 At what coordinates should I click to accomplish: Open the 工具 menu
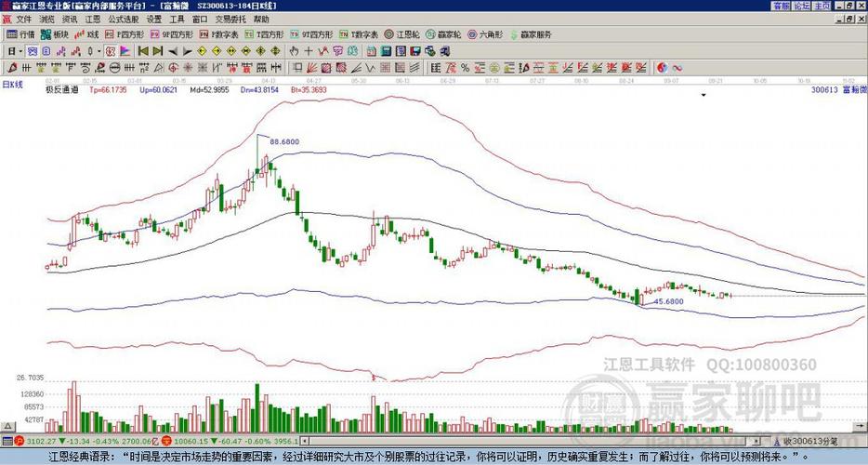coord(177,20)
